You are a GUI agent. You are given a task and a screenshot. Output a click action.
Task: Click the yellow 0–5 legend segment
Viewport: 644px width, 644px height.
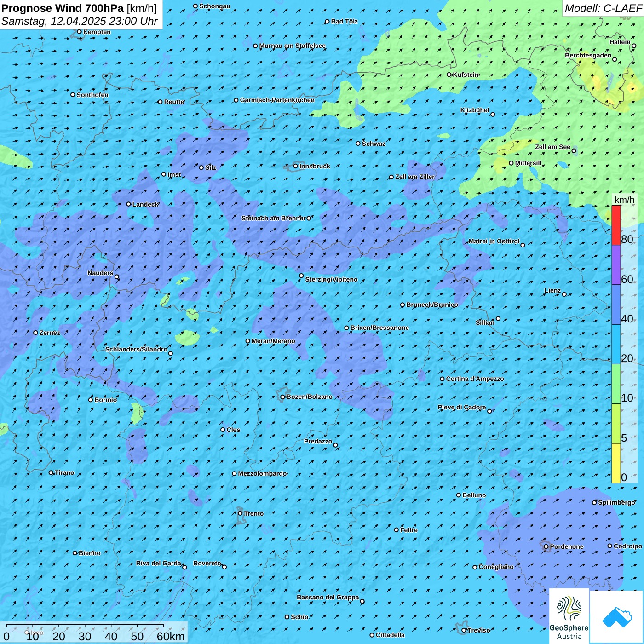coord(616,463)
